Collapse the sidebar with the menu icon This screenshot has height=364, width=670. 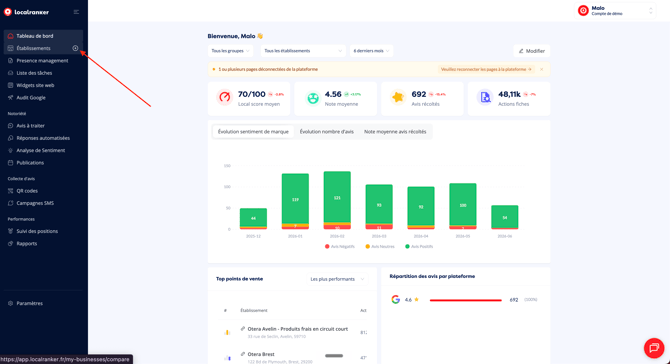click(76, 12)
